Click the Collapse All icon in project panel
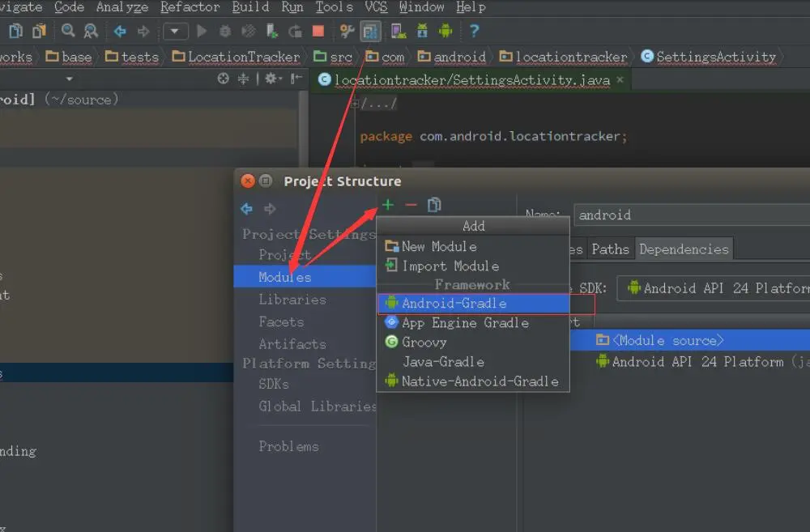 [243, 79]
